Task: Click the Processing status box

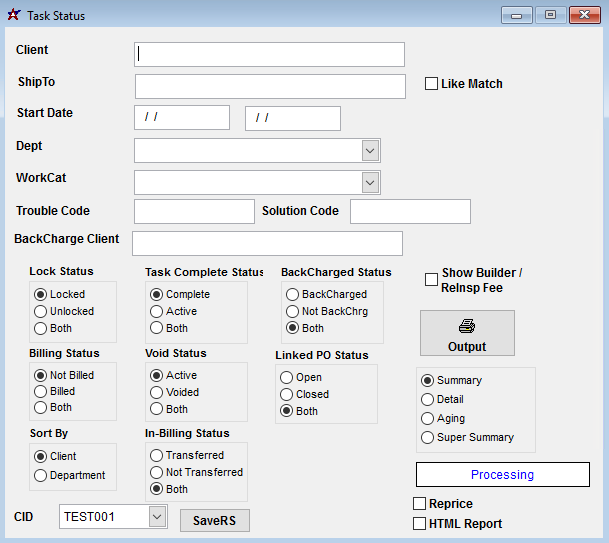Action: pos(502,475)
